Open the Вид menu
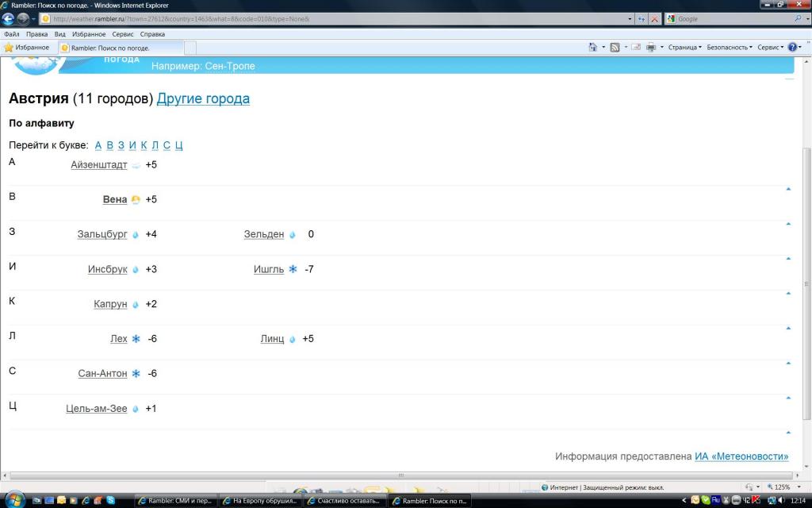The width and height of the screenshot is (812, 508). (60, 34)
